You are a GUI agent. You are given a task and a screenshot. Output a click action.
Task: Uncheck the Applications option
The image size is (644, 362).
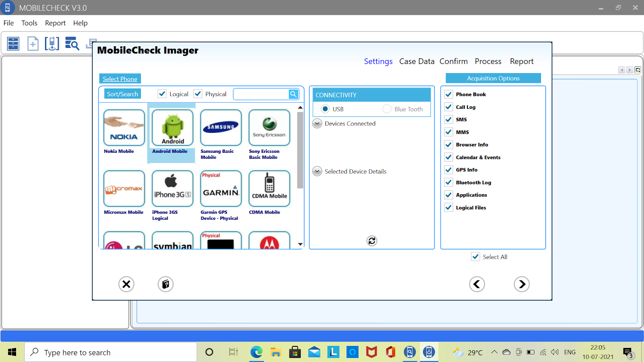[448, 195]
